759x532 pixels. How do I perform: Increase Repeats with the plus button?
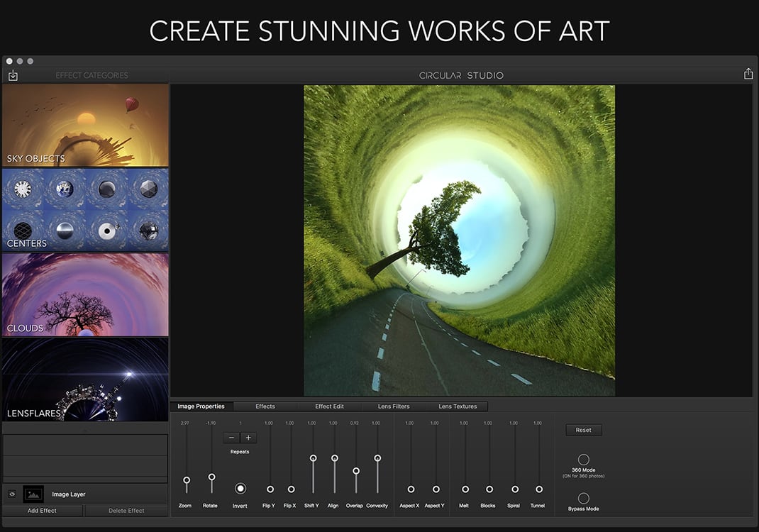pos(248,438)
